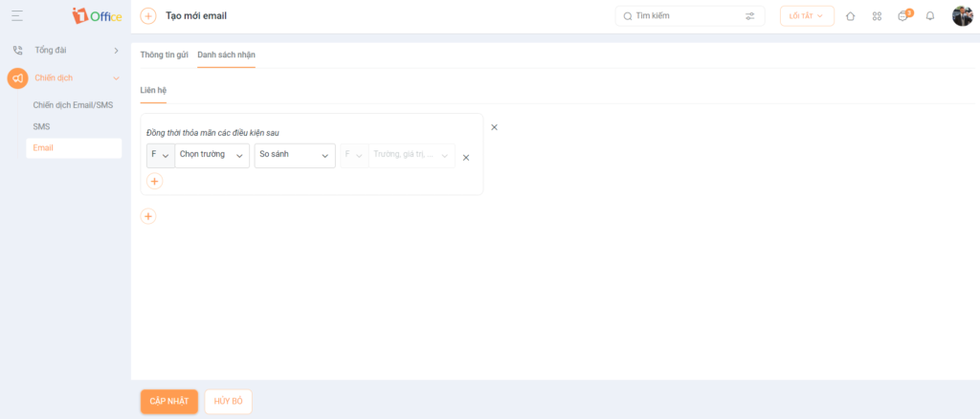
Task: Click the Tổng đài menu label
Action: (x=51, y=51)
